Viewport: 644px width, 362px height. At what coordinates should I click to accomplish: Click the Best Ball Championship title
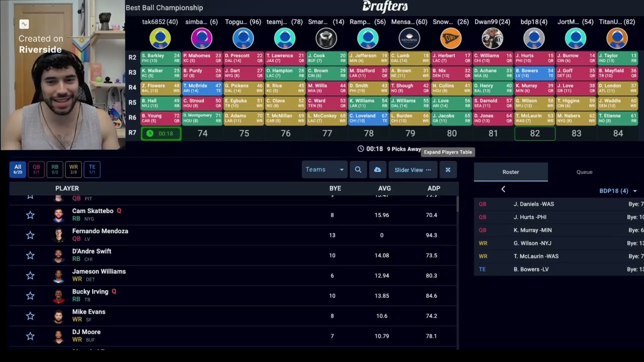[165, 8]
